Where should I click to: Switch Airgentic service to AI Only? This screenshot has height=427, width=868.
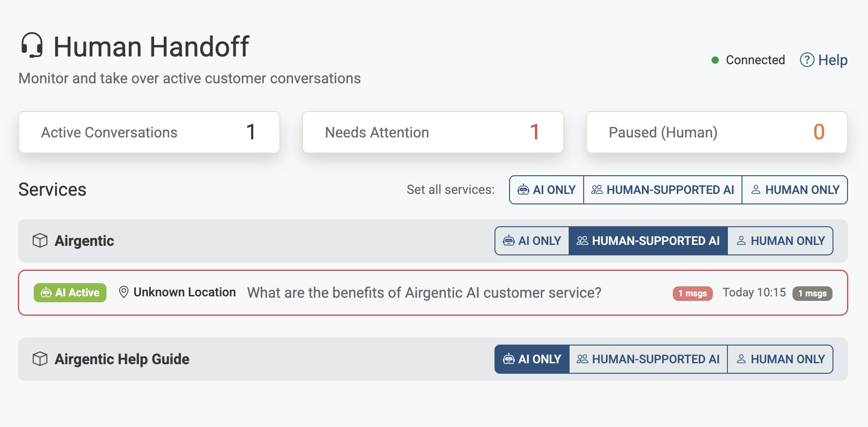click(532, 241)
